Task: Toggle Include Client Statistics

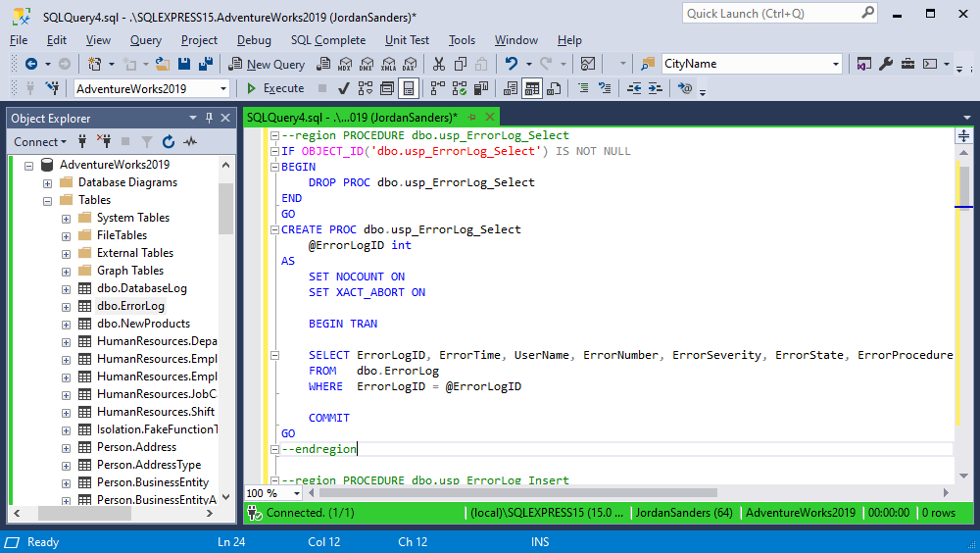Action: coord(480,89)
